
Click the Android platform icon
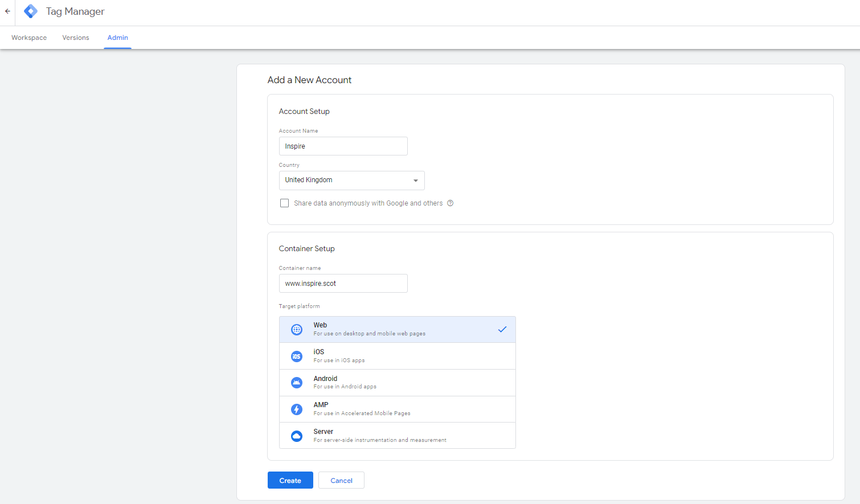[297, 383]
